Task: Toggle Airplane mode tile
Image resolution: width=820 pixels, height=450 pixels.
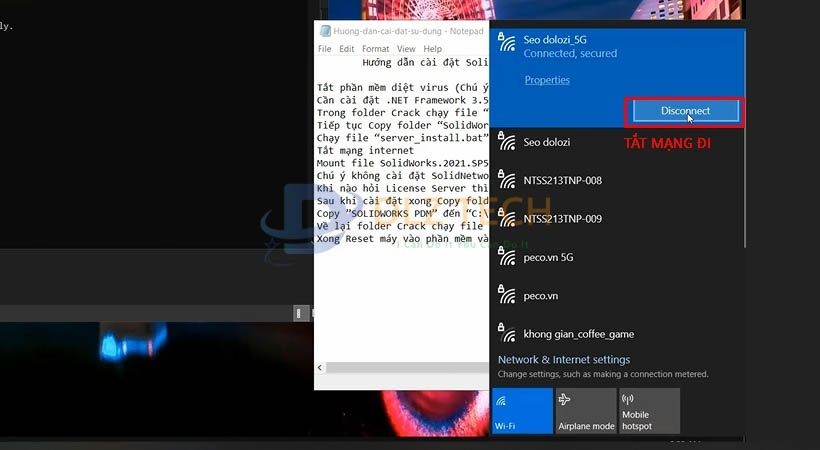Action: [586, 411]
